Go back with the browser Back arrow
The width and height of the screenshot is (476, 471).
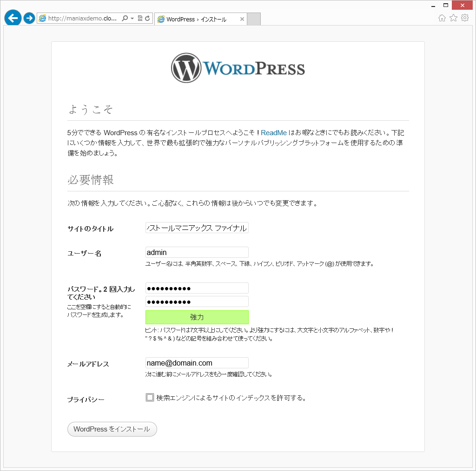pos(13,18)
